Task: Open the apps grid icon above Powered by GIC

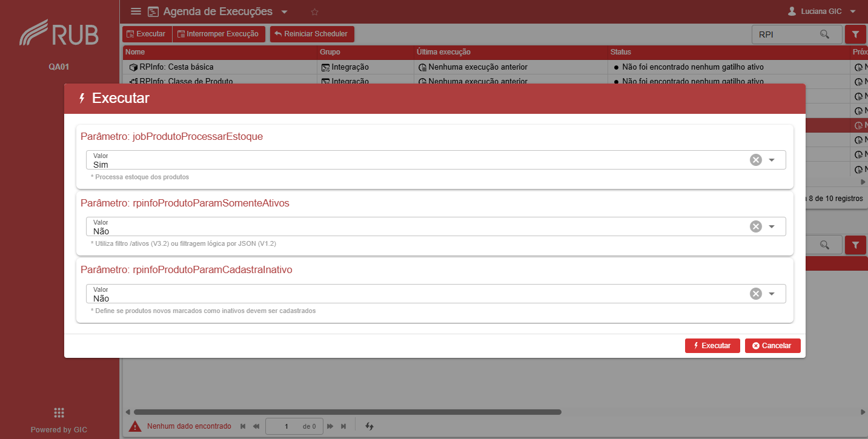Action: tap(59, 412)
